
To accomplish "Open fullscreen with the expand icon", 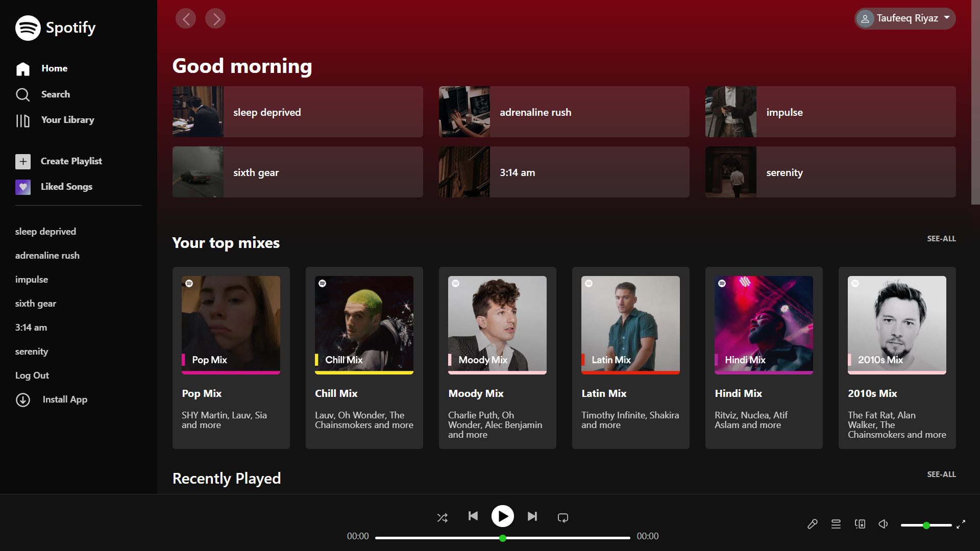I will (961, 524).
